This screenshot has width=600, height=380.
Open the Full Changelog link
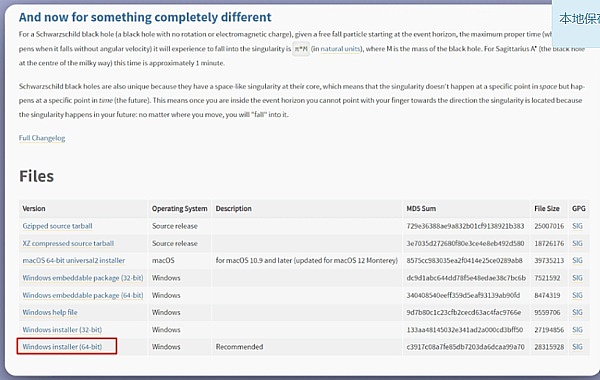tap(42, 138)
